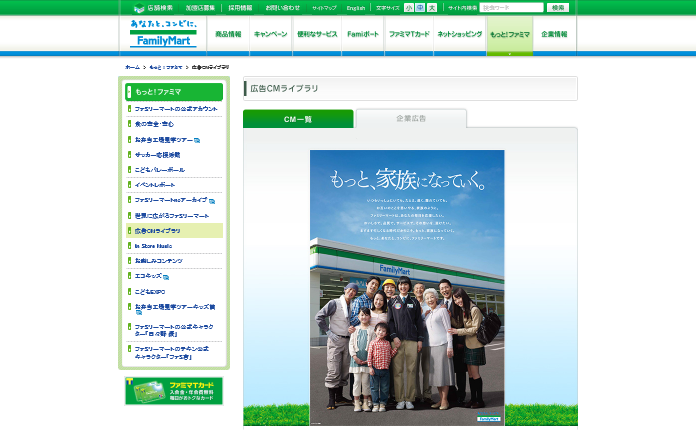Switch to the CM一覧 tab
This screenshot has width=696, height=430.
(x=298, y=119)
